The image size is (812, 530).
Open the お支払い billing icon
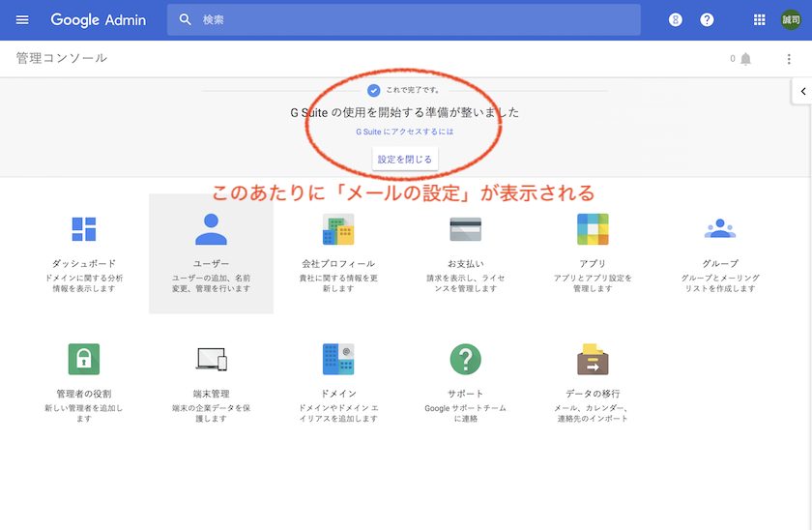click(466, 229)
